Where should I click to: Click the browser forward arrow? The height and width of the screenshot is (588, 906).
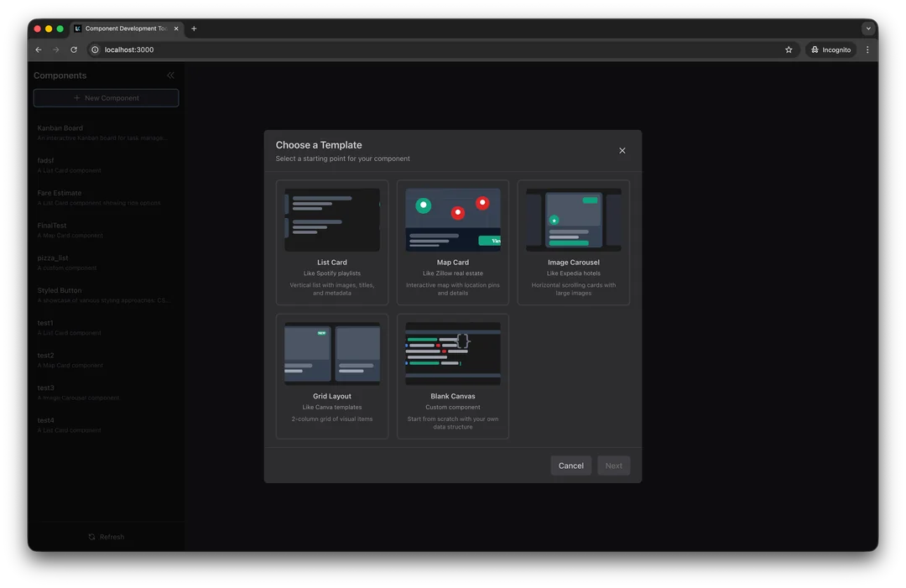coord(55,49)
